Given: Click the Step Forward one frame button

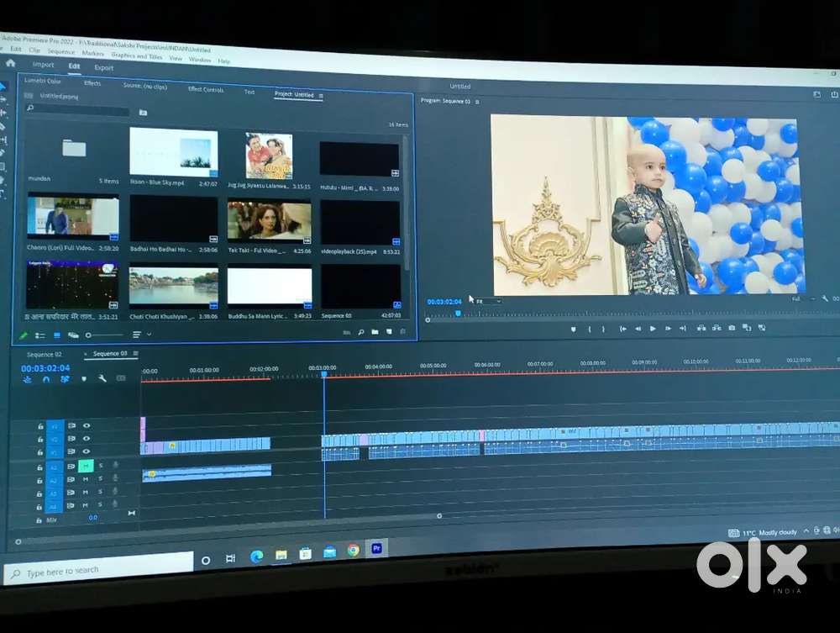Looking at the screenshot, I should click(668, 329).
